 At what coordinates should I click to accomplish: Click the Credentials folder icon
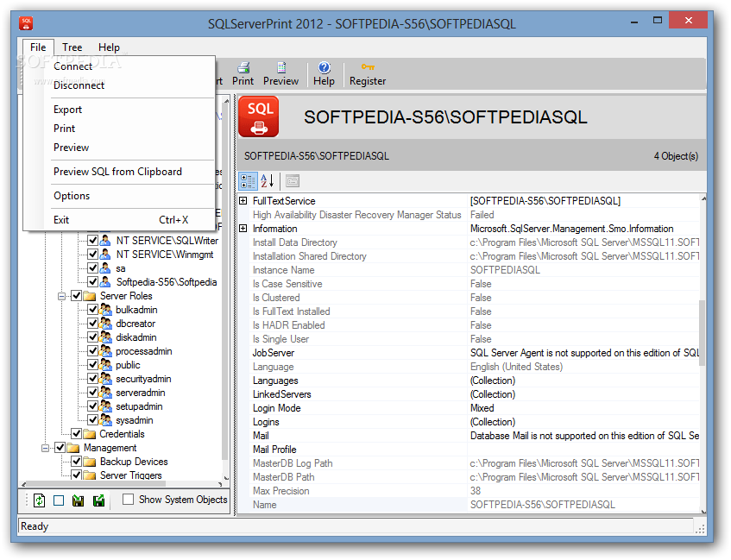click(x=90, y=434)
